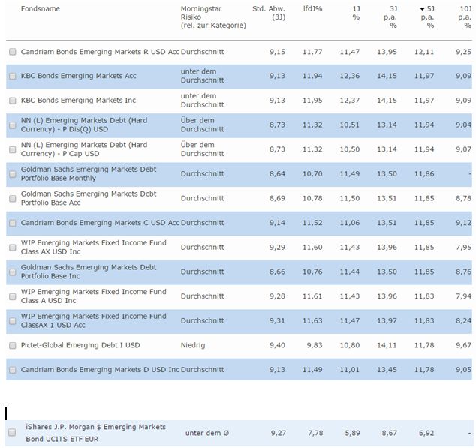Sort the table by Fondsname header
The height and width of the screenshot is (448, 476).
41,9
